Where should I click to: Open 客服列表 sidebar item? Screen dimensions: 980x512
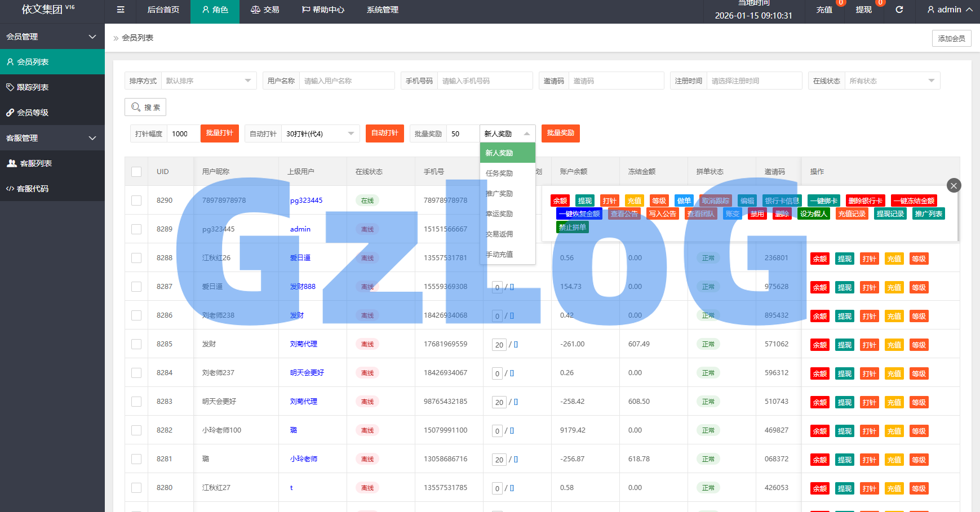[x=52, y=163]
